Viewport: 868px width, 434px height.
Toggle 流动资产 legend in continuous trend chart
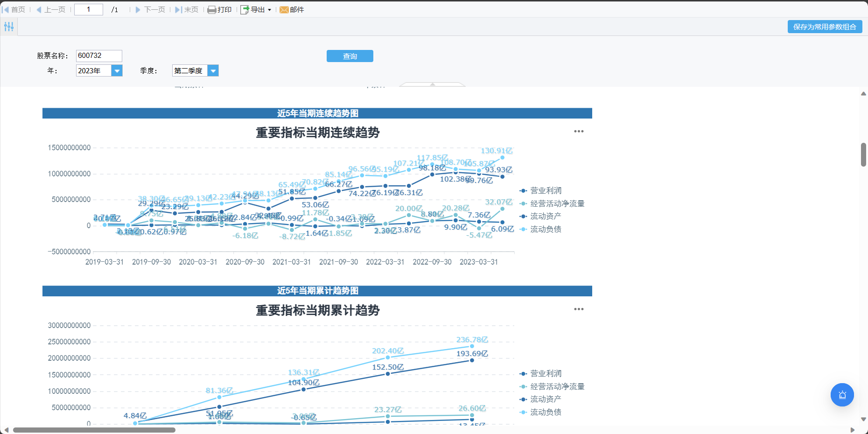(540, 216)
